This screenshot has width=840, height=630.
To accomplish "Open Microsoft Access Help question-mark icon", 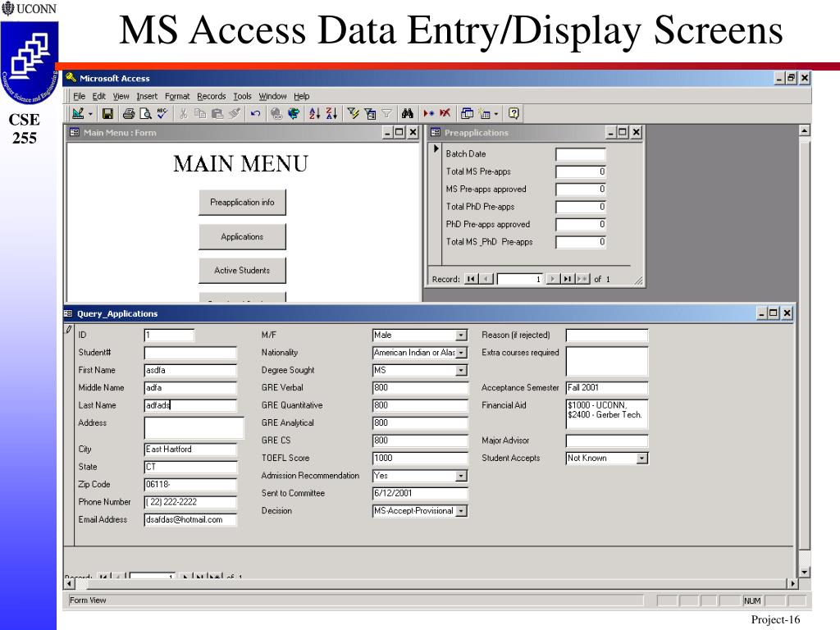I will [514, 113].
